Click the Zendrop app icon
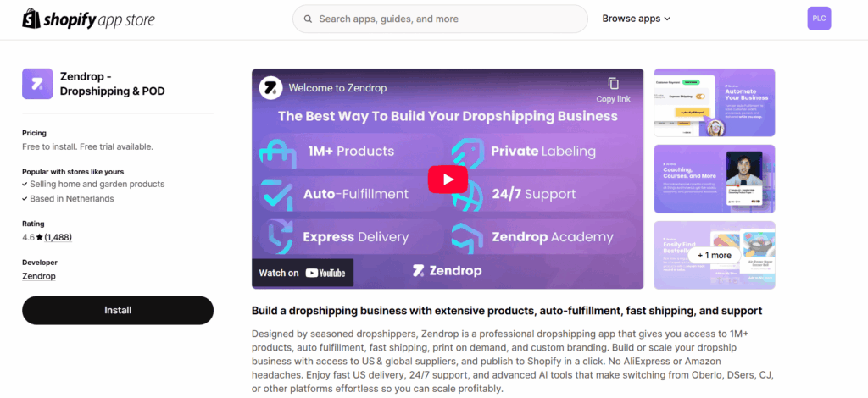 [x=38, y=84]
